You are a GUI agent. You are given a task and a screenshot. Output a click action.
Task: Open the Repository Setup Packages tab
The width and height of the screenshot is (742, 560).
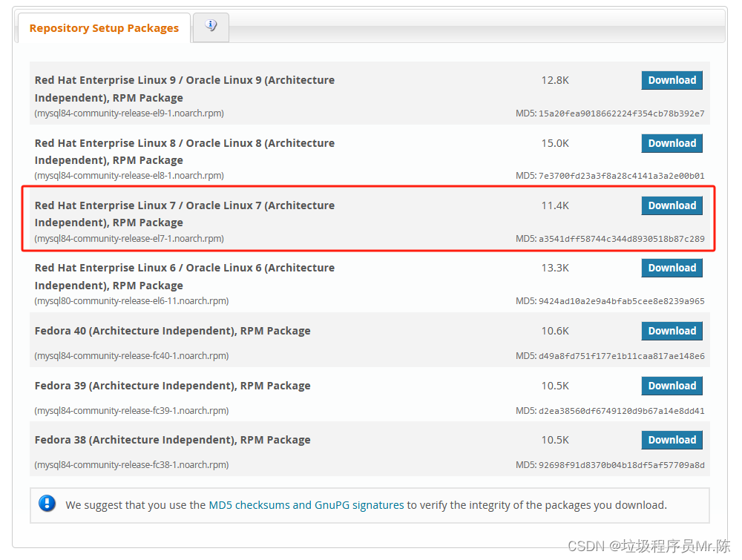click(x=104, y=28)
